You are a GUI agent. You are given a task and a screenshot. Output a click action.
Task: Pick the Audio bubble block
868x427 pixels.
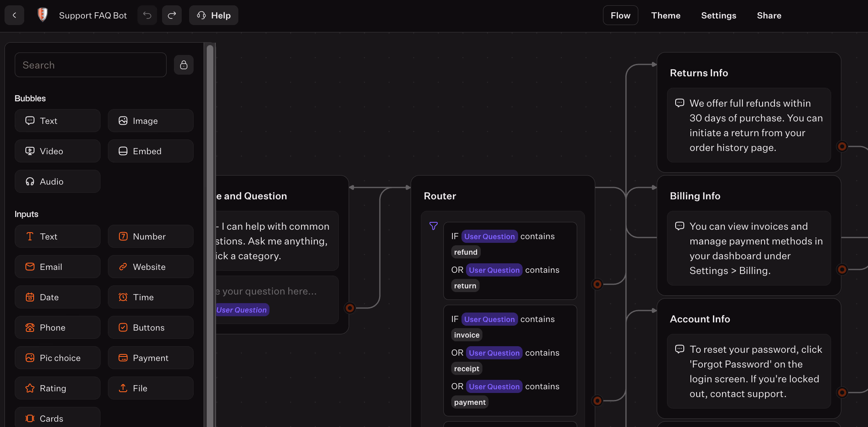pyautogui.click(x=57, y=181)
